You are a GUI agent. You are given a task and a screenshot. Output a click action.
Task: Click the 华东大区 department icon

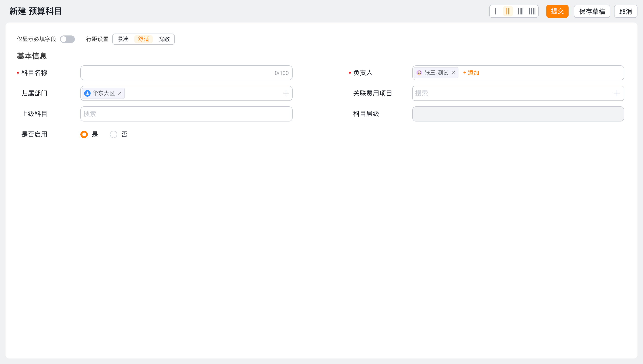87,93
